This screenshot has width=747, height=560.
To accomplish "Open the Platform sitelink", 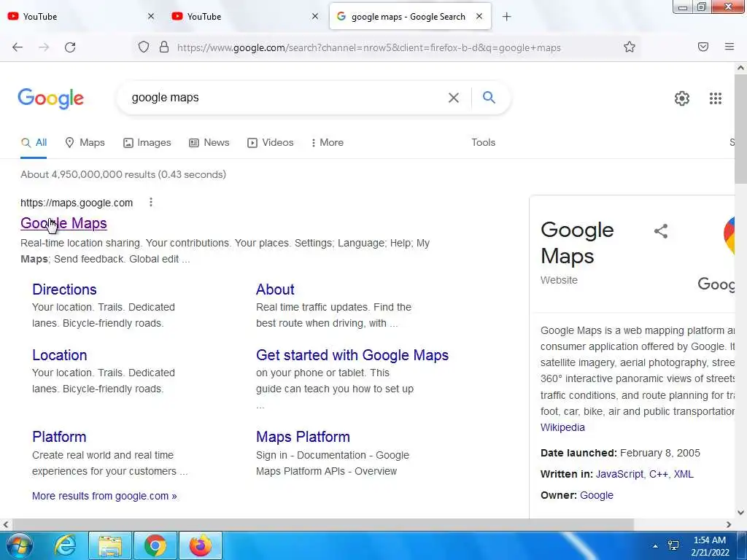I will 59,437.
